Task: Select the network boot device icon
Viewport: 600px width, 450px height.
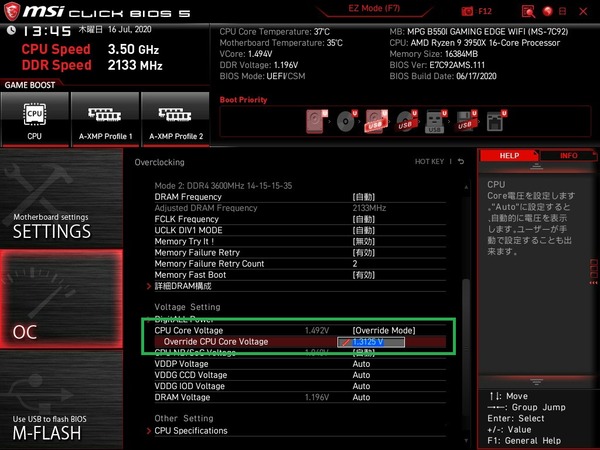Action: (x=496, y=121)
